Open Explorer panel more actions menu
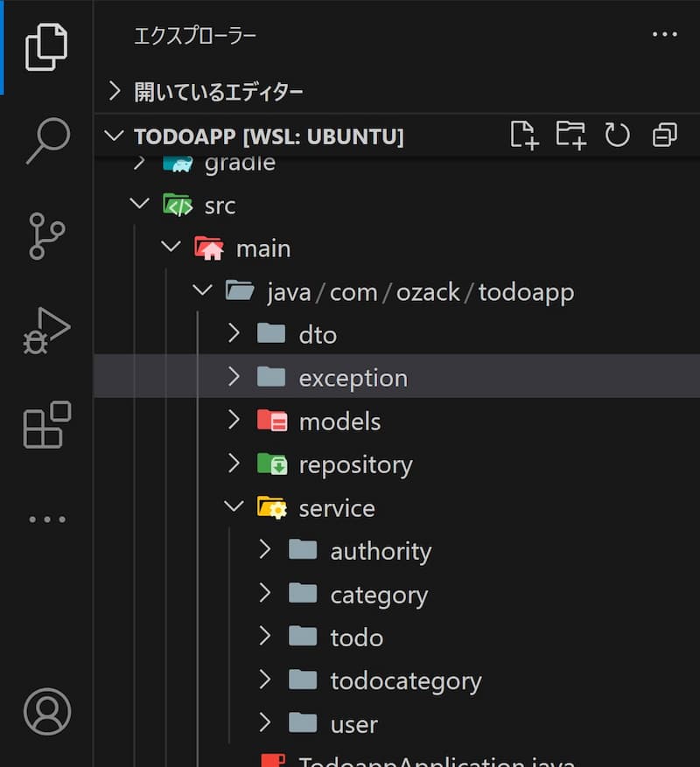 click(665, 35)
